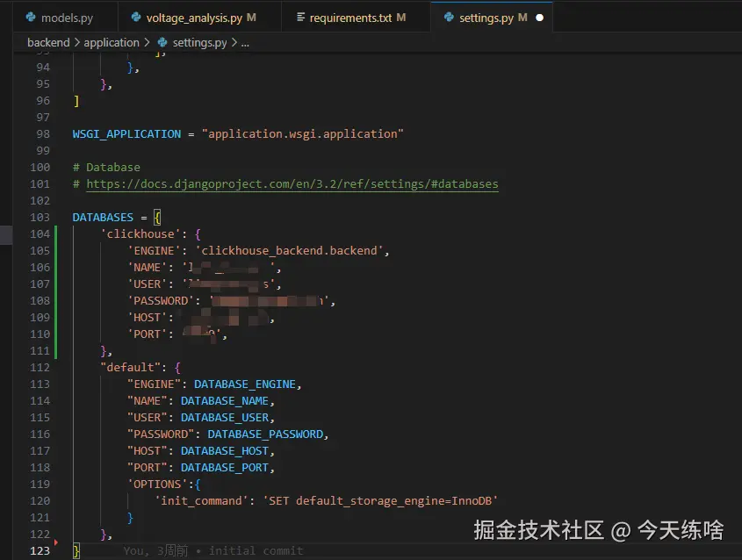The width and height of the screenshot is (742, 560).
Task: Click the DATABASE_NAME value
Action: pyautogui.click(x=225, y=400)
